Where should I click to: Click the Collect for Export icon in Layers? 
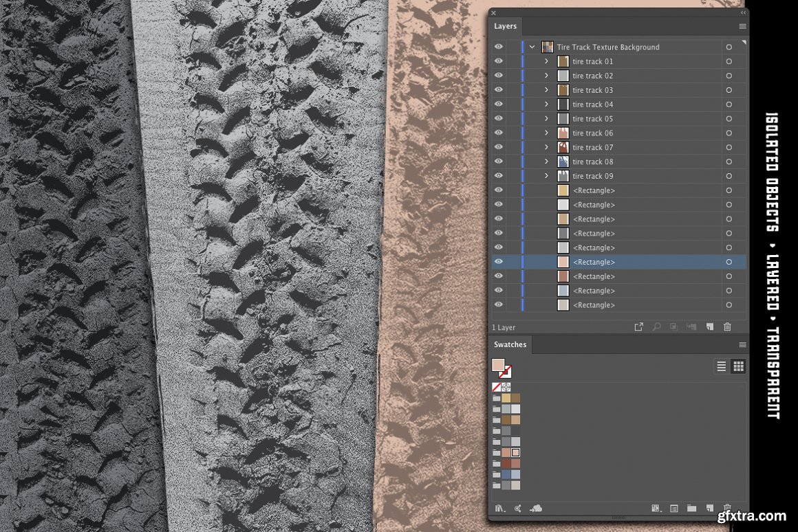[x=638, y=327]
